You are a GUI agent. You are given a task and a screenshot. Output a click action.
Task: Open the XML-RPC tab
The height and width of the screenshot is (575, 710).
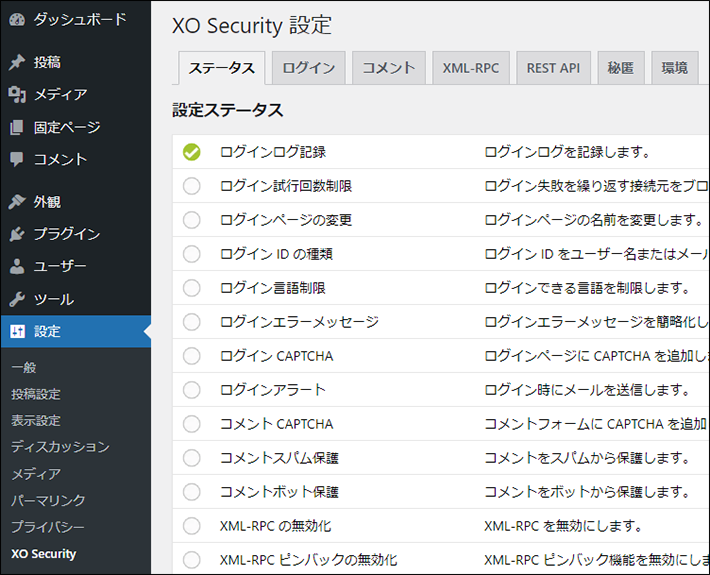pos(471,68)
